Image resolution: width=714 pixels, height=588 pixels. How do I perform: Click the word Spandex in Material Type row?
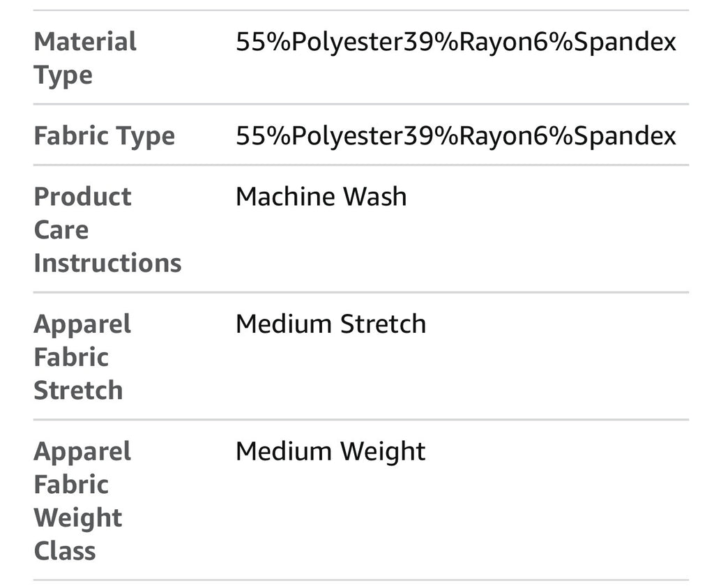625,43
